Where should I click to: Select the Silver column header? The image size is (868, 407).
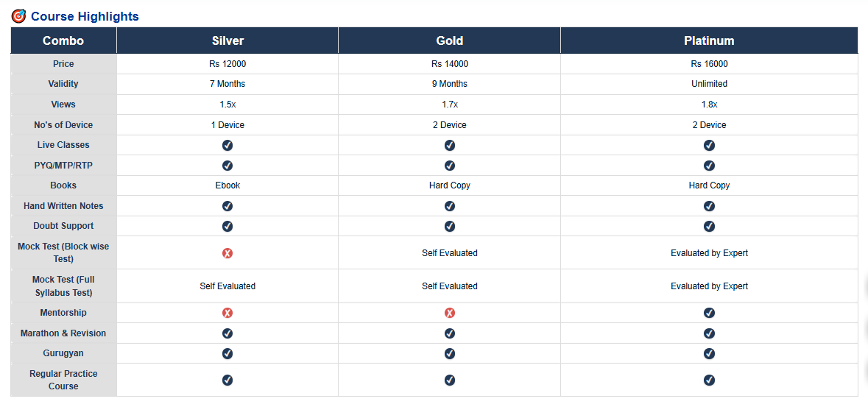pos(227,40)
